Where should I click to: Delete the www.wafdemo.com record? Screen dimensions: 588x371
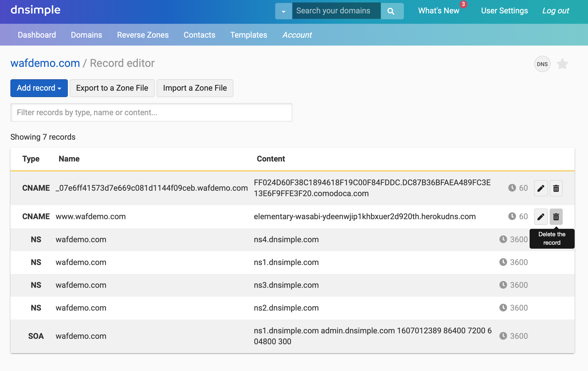pyautogui.click(x=556, y=217)
